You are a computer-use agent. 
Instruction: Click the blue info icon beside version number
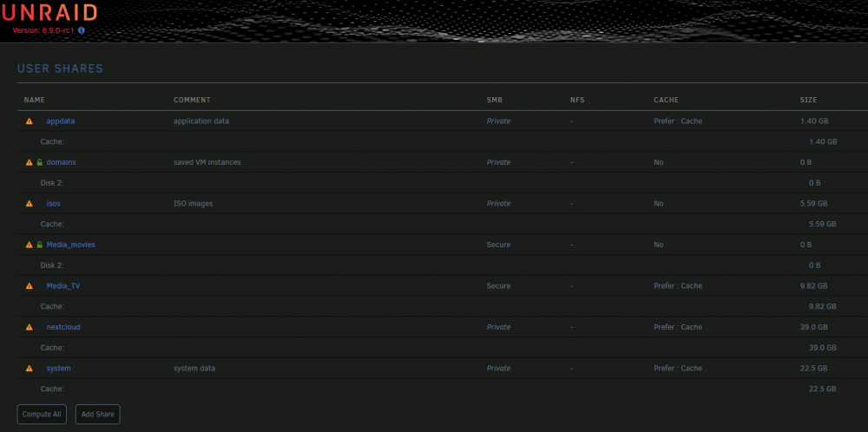(82, 30)
